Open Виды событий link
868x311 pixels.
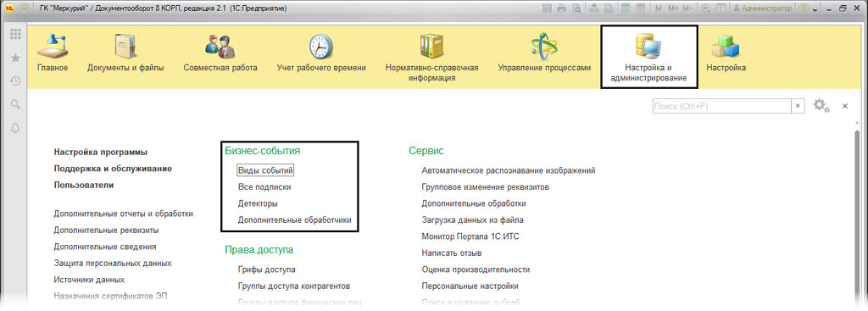pyautogui.click(x=265, y=170)
